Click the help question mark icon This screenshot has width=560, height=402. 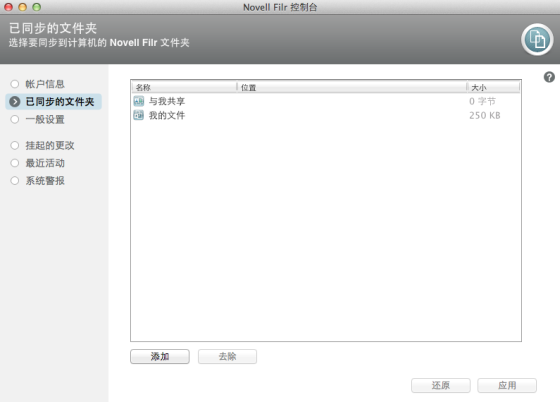coord(549,77)
